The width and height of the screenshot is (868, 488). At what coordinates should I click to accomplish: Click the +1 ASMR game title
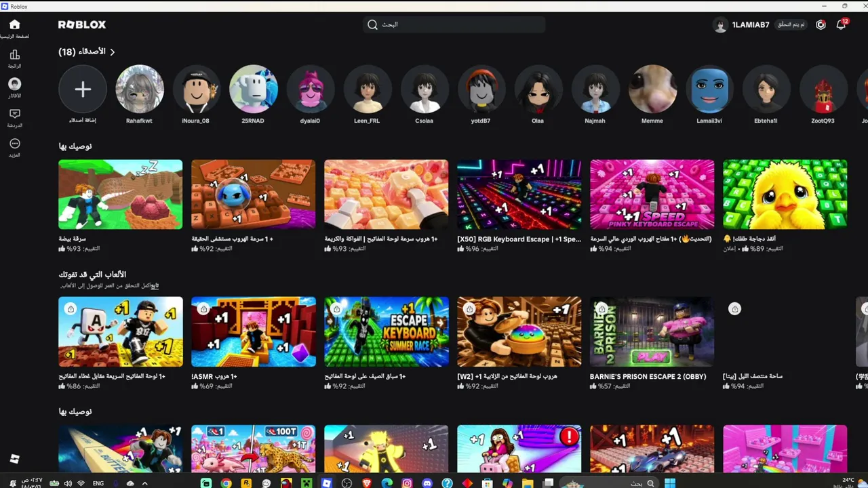pos(214,376)
